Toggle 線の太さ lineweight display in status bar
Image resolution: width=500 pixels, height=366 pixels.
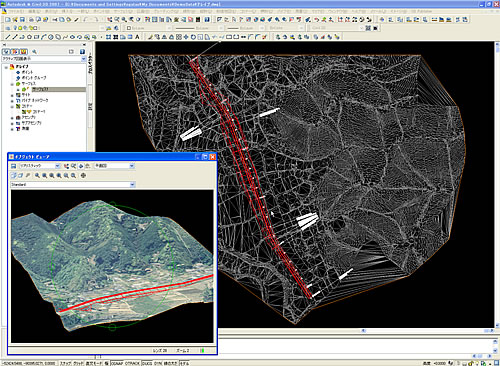(171, 363)
